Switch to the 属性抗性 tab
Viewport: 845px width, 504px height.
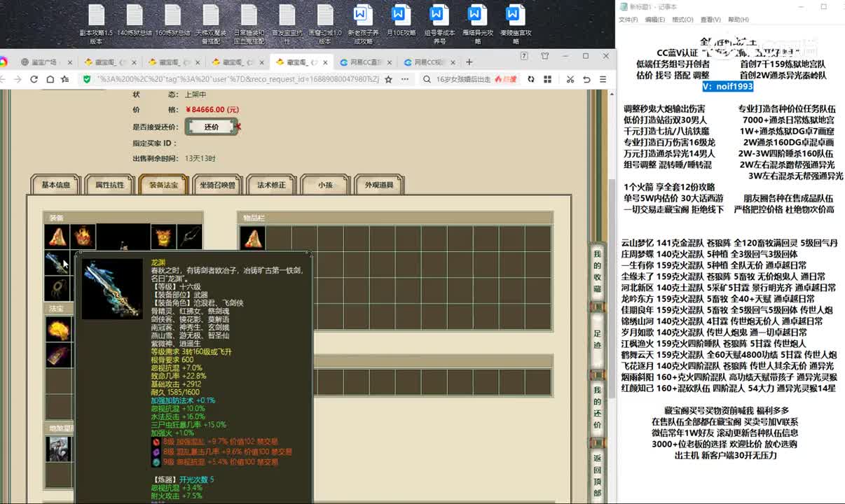pyautogui.click(x=110, y=185)
